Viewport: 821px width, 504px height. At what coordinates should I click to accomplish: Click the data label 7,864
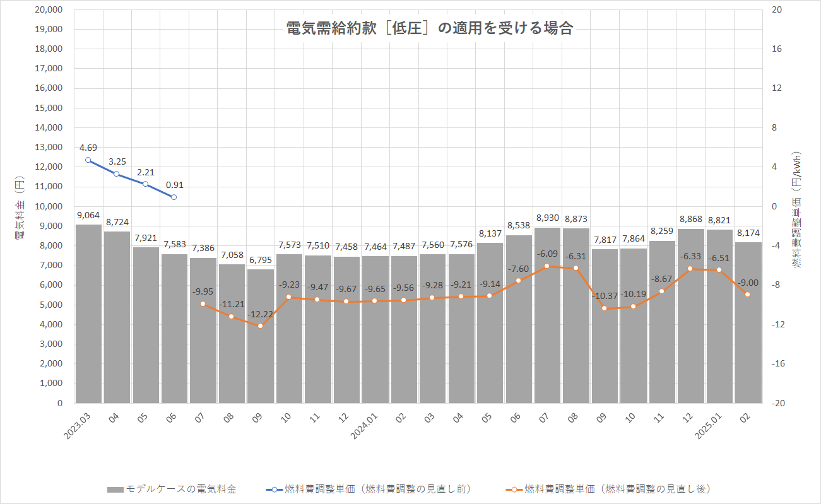click(x=633, y=239)
